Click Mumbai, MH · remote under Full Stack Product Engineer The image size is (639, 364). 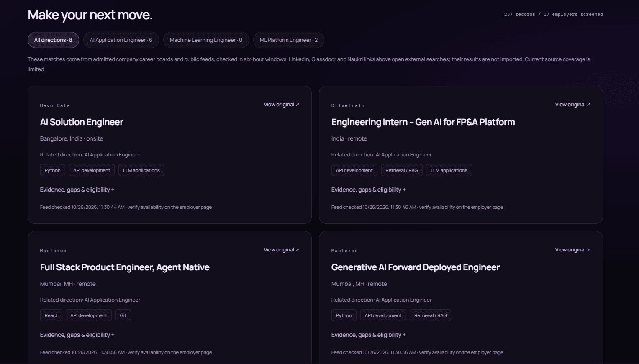point(68,284)
